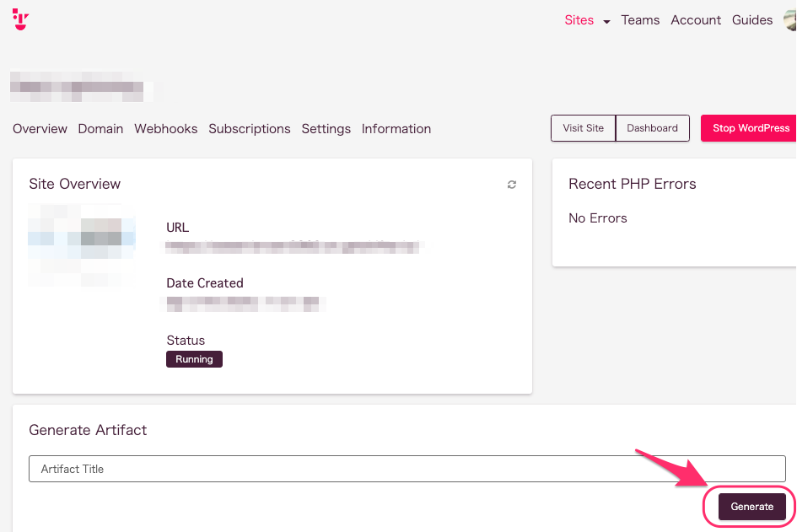Open the Settings tab
This screenshot has width=797, height=532.
click(326, 128)
